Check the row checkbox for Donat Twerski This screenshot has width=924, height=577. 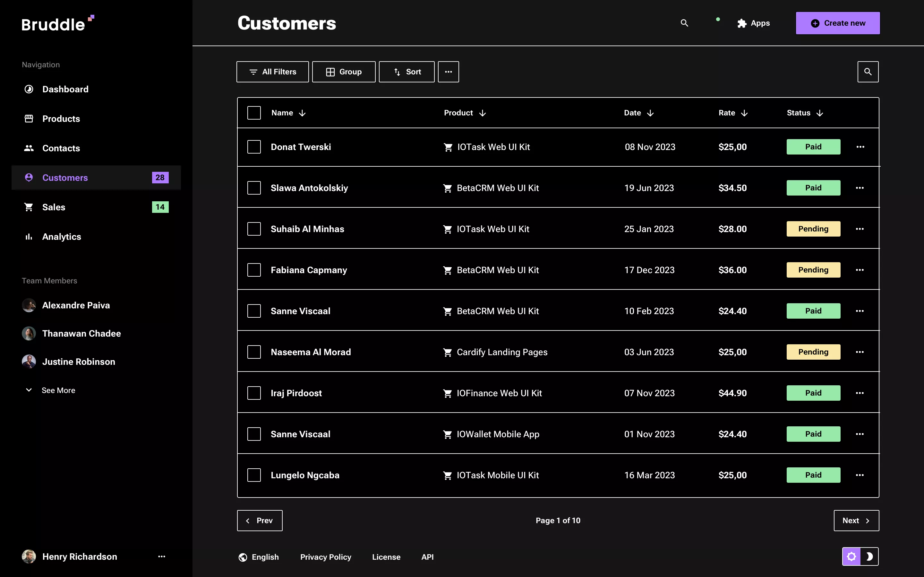coord(254,147)
